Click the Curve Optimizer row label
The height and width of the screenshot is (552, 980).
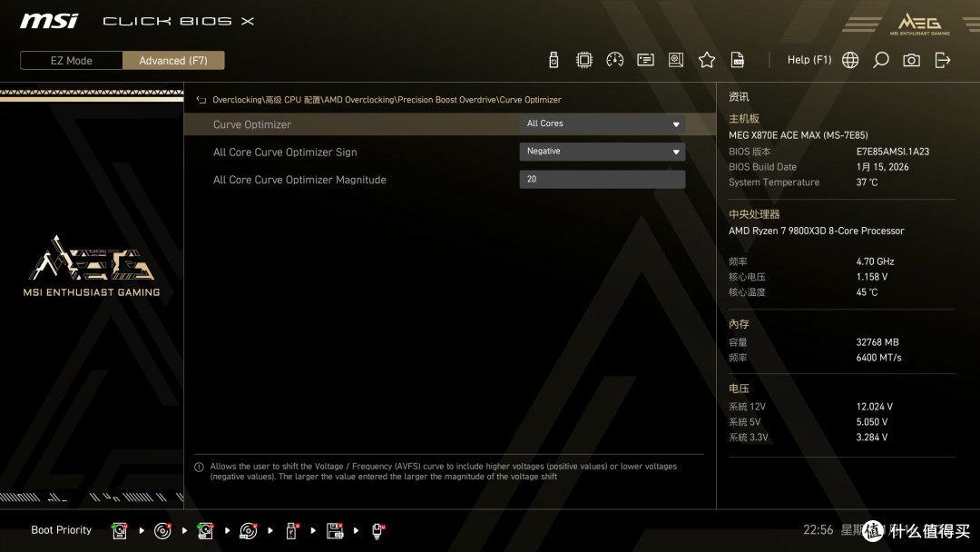click(x=252, y=124)
